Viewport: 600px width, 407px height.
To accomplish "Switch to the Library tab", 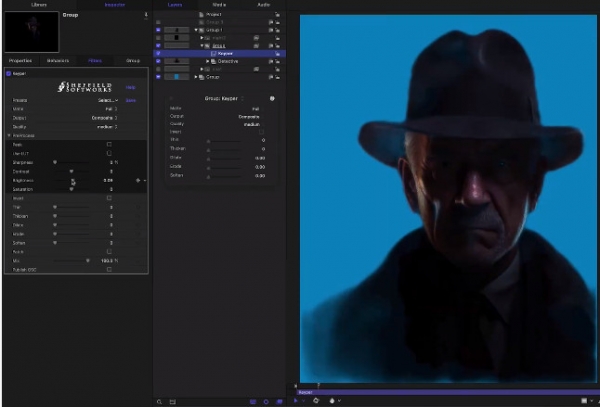I will (39, 5).
